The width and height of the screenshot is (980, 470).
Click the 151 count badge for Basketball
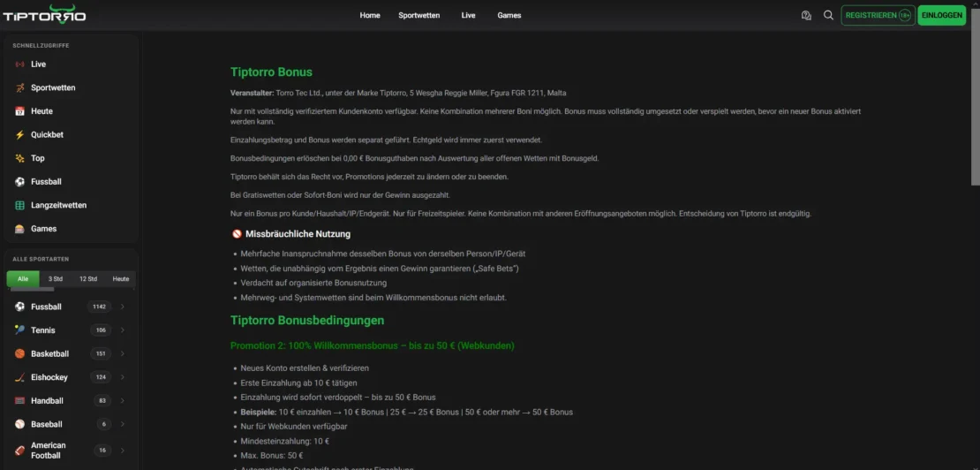click(101, 353)
